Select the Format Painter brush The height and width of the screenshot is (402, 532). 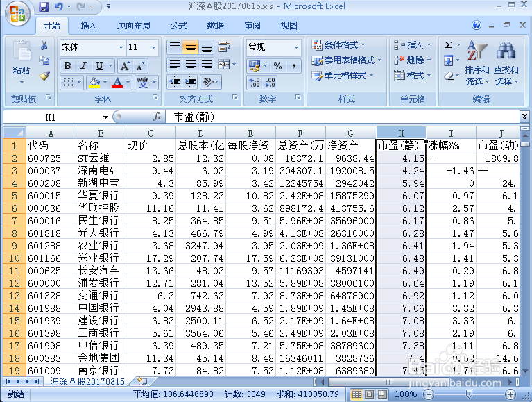[44, 76]
